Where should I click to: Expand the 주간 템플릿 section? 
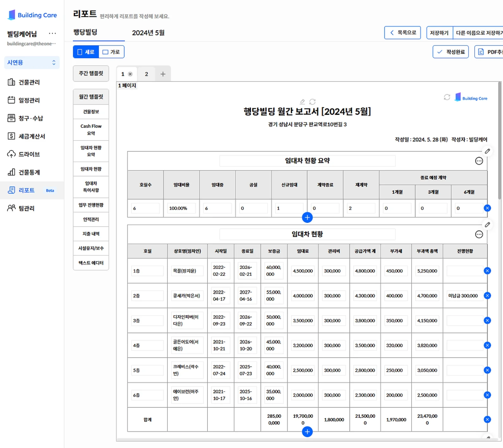coord(91,73)
